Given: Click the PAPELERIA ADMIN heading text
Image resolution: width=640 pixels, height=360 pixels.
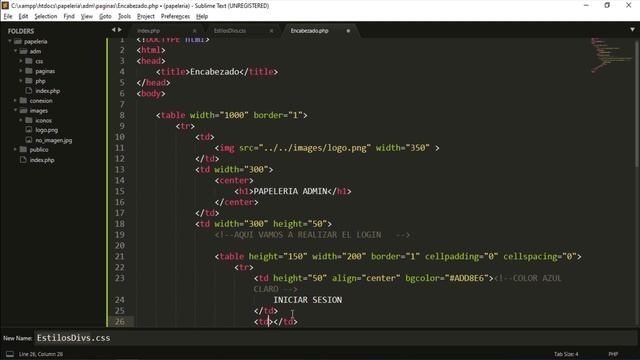Looking at the screenshot, I should (x=291, y=191).
